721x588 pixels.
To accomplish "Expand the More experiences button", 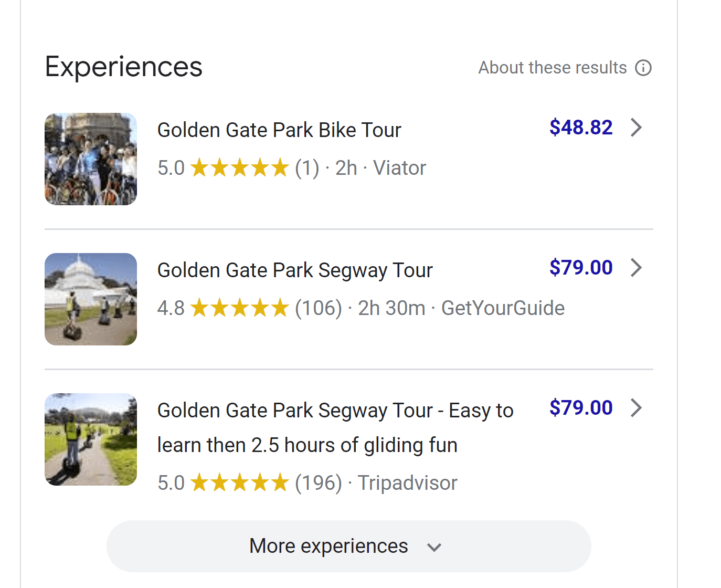I will click(328, 546).
